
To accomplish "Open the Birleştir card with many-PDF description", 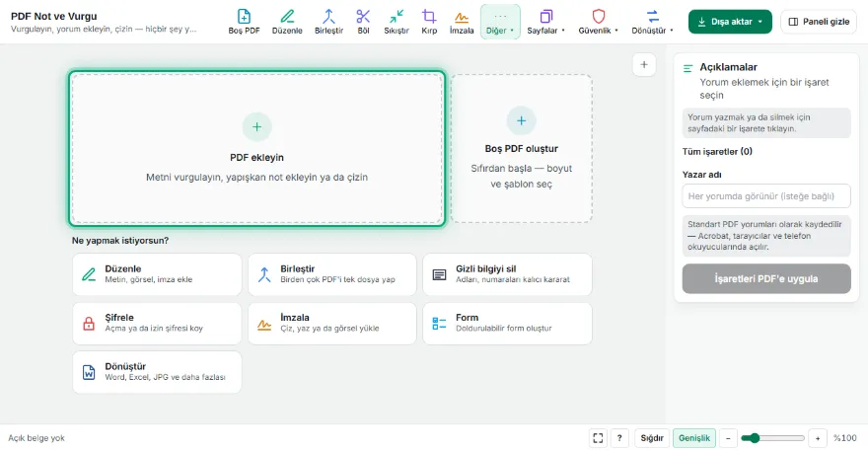I will pyautogui.click(x=332, y=274).
